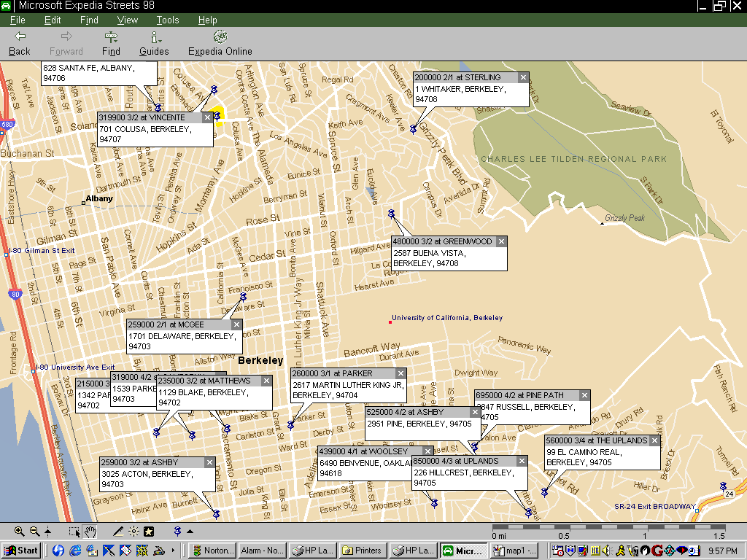Launch Expedia Online from the toolbar

tap(220, 43)
